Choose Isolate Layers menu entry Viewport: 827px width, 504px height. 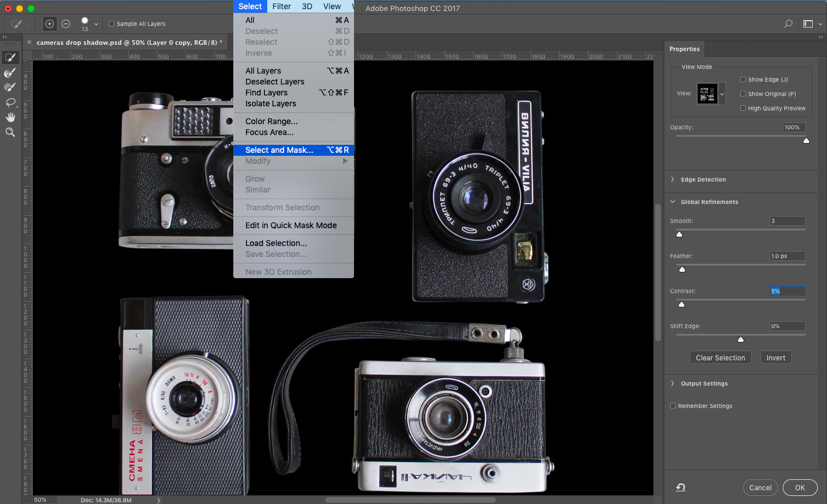(294, 103)
